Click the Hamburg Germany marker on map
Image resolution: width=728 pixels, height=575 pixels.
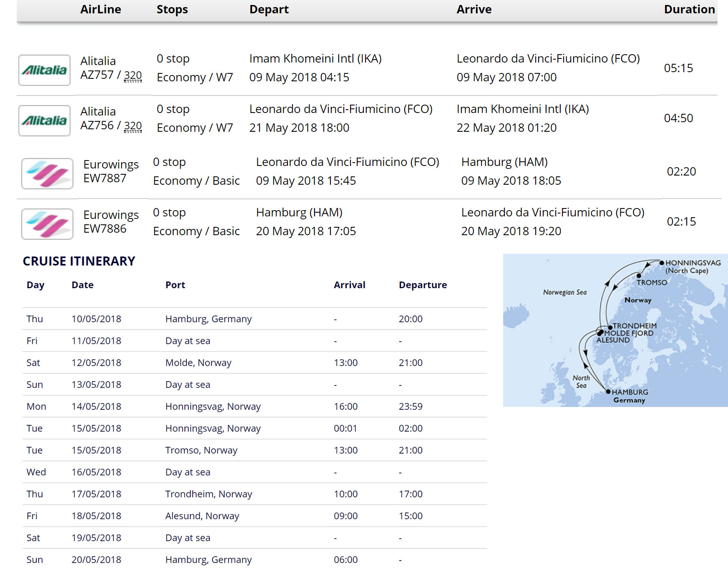click(608, 392)
